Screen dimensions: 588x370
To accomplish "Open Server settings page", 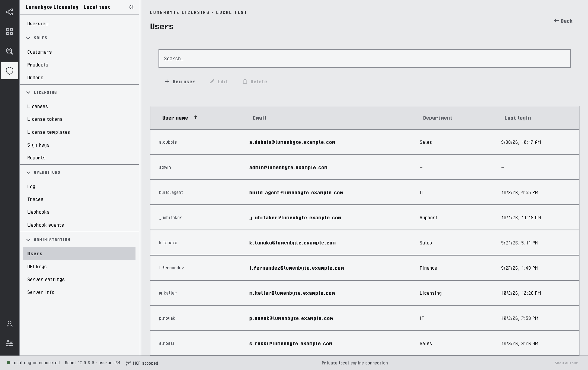I will tap(46, 279).
